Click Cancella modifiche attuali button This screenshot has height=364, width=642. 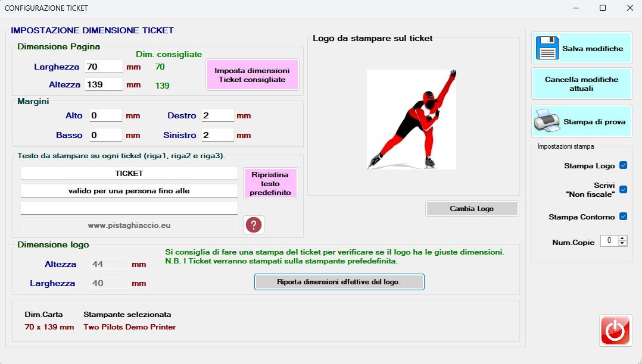pyautogui.click(x=581, y=84)
